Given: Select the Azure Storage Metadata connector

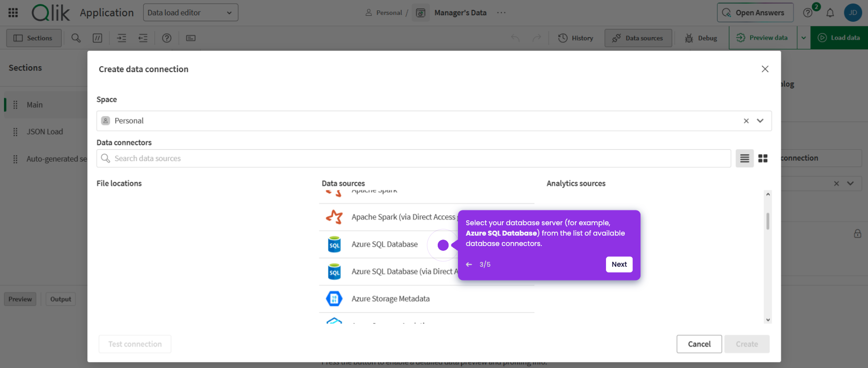Looking at the screenshot, I should [426, 299].
